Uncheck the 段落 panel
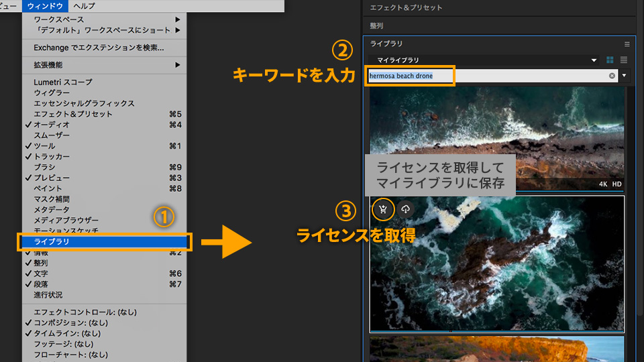Screen dimensions: 644x362 click(105, 284)
